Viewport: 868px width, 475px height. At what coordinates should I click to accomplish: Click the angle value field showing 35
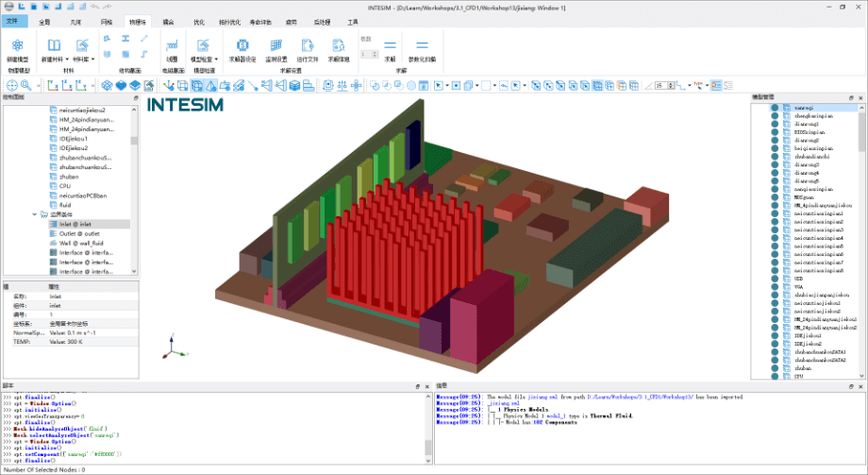[659, 86]
